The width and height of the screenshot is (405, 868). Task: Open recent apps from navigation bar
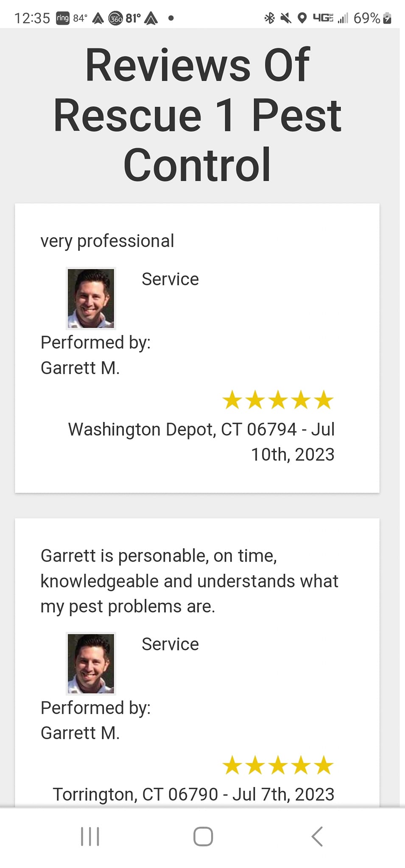tap(90, 837)
